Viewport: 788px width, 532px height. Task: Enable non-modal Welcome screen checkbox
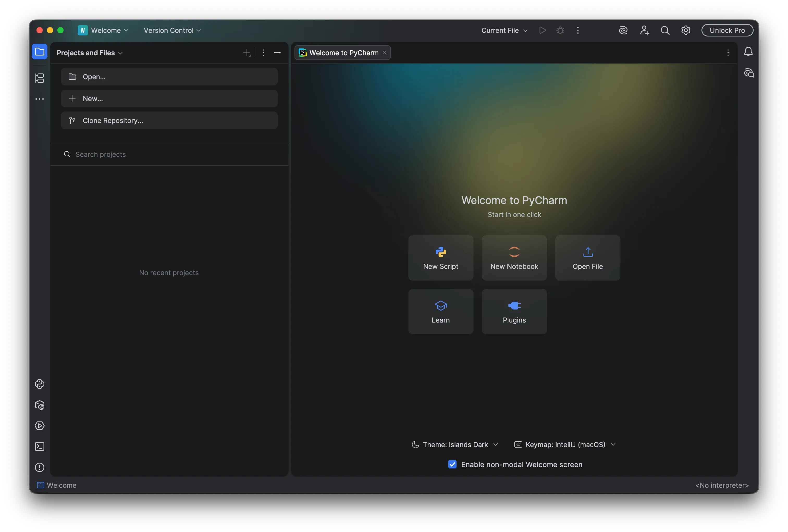coord(452,465)
